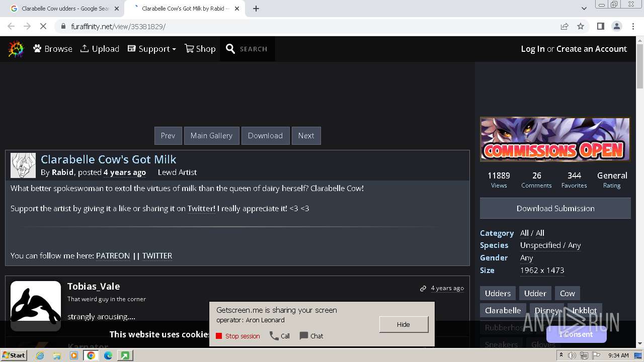Hide the Getscreen.me sharing notice

[404, 324]
